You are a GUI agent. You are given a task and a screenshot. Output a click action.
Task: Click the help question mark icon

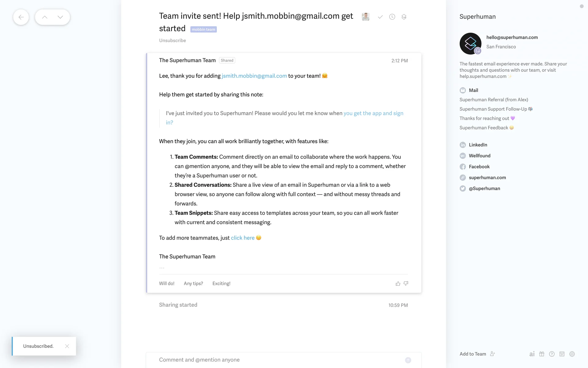pos(552,354)
